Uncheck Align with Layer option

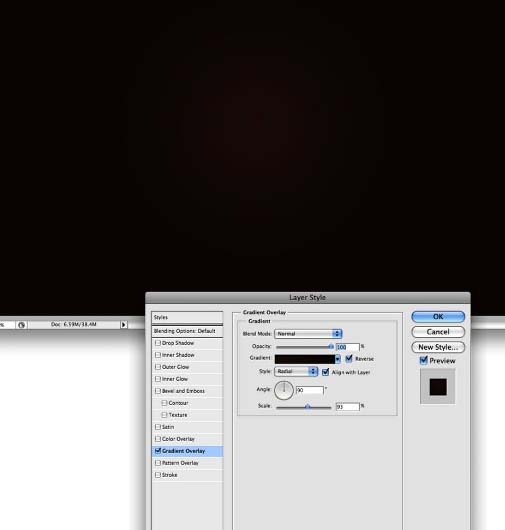tap(326, 372)
